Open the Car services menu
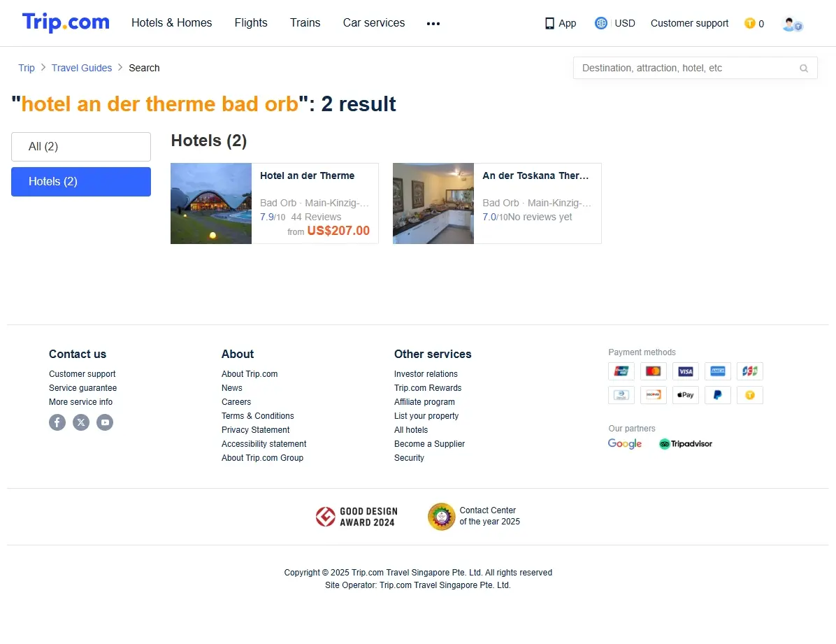The height and width of the screenshot is (644, 836). [x=374, y=23]
